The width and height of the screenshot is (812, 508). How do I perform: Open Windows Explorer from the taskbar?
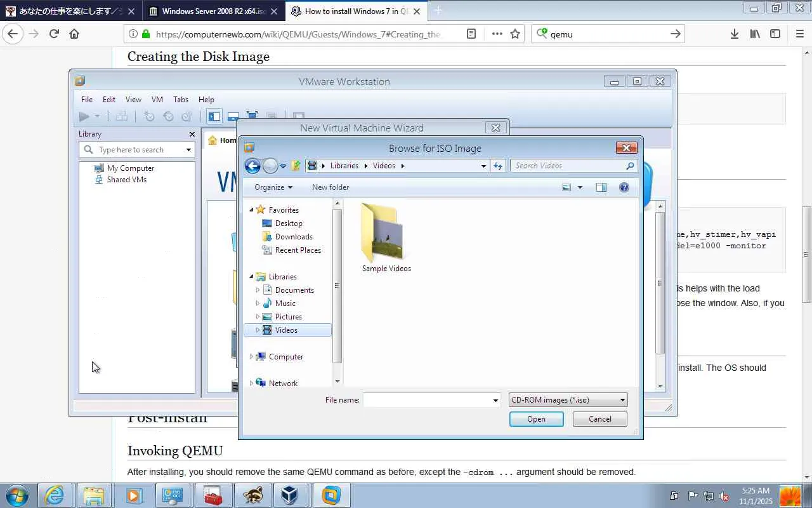94,495
